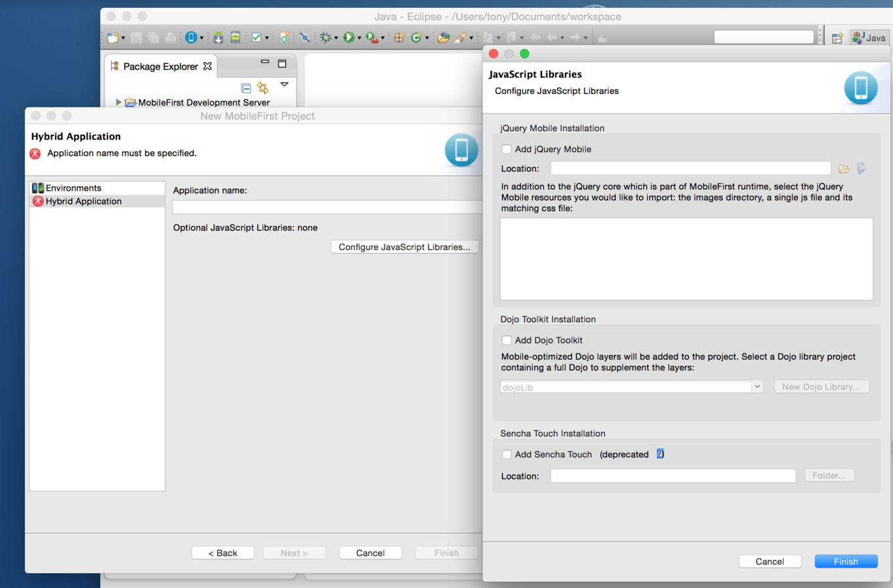This screenshot has width=893, height=588.
Task: Open the Android SDK Manager toolbar icon
Action: [x=218, y=38]
